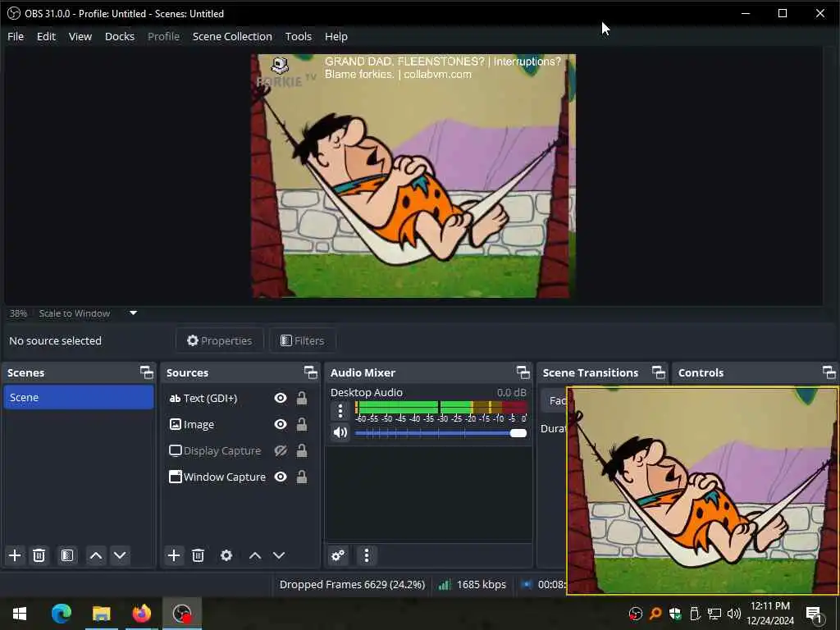Select the Scene item in Scenes list

[x=79, y=398]
